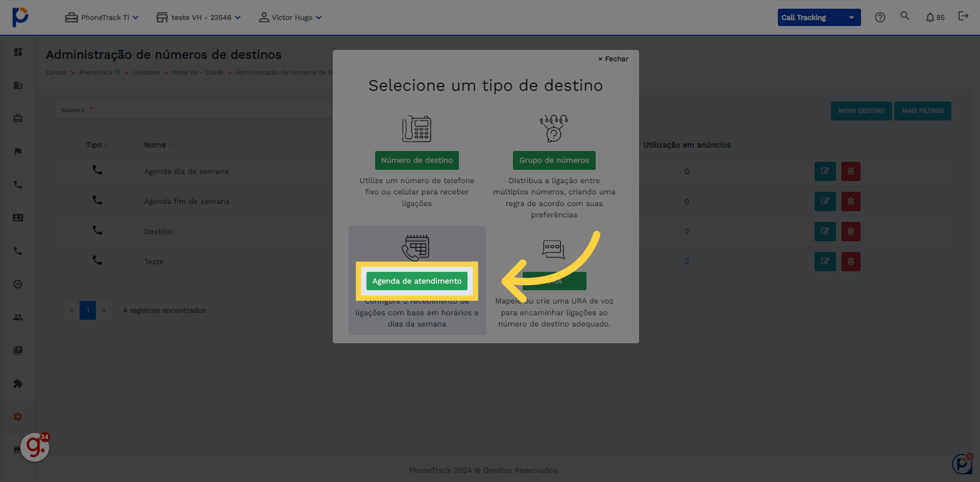980x482 pixels.
Task: Open usage count 2 for Teste
Action: pyautogui.click(x=687, y=262)
